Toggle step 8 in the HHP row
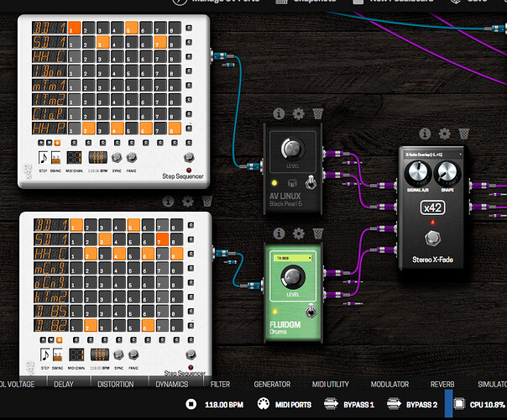The image size is (507, 420). [175, 129]
